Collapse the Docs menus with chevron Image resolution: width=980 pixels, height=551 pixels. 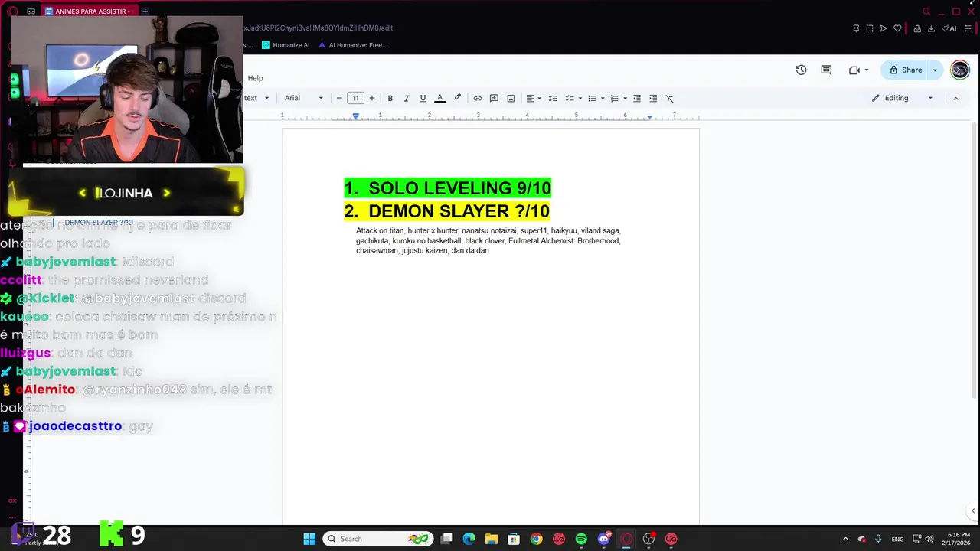[x=955, y=98]
